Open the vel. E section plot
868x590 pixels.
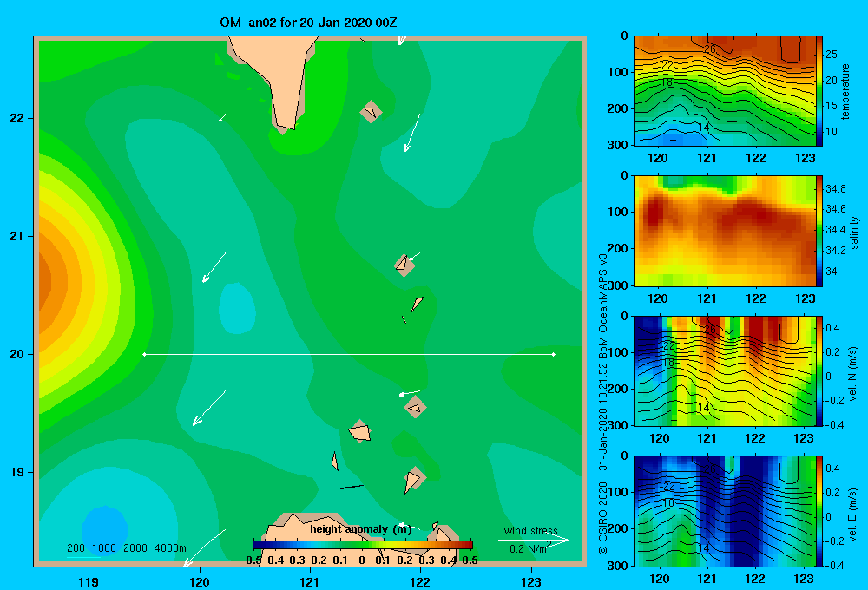pyautogui.click(x=725, y=511)
